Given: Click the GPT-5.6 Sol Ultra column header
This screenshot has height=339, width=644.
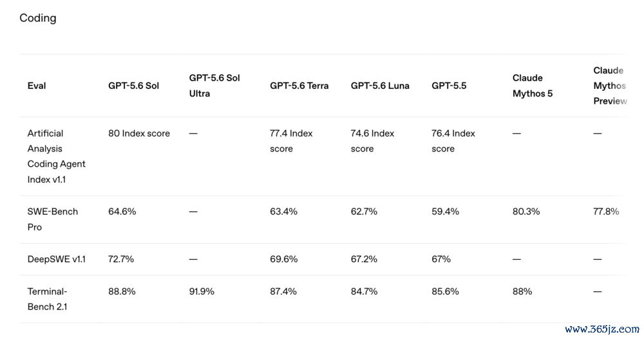Looking at the screenshot, I should (x=214, y=86).
